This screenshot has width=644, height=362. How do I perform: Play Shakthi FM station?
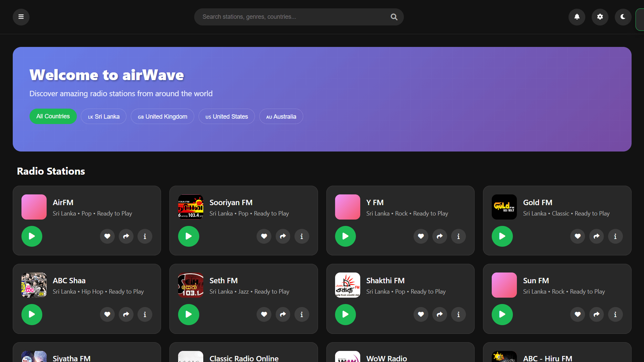pyautogui.click(x=345, y=314)
